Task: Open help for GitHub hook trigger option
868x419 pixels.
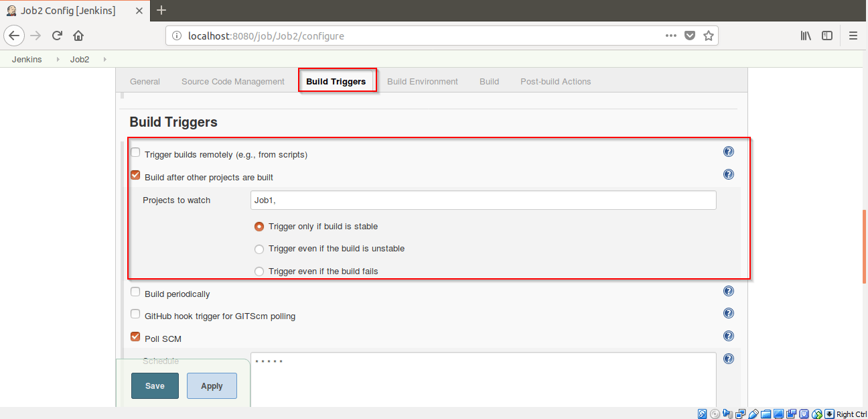Action: pos(728,313)
